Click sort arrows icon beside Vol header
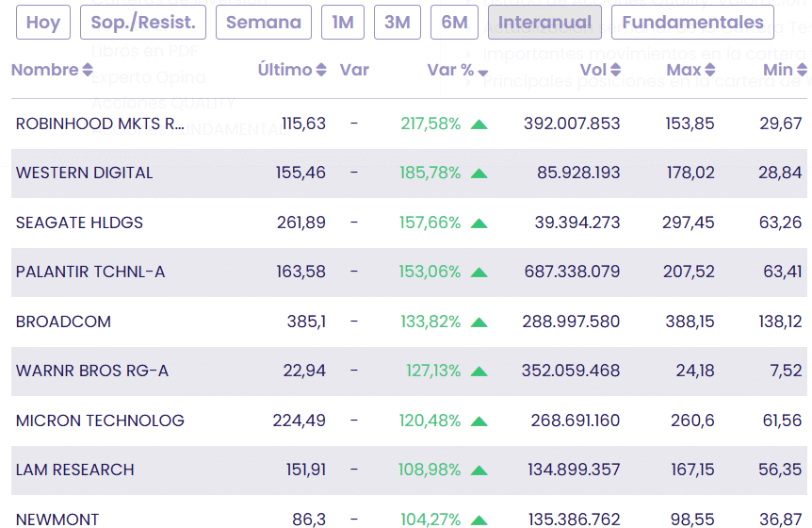Viewport: 812px width, 528px height. (x=615, y=71)
